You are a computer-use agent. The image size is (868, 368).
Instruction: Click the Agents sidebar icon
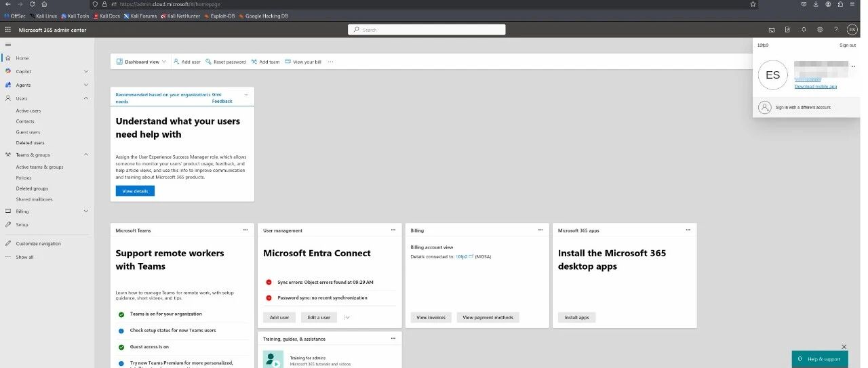[8, 85]
